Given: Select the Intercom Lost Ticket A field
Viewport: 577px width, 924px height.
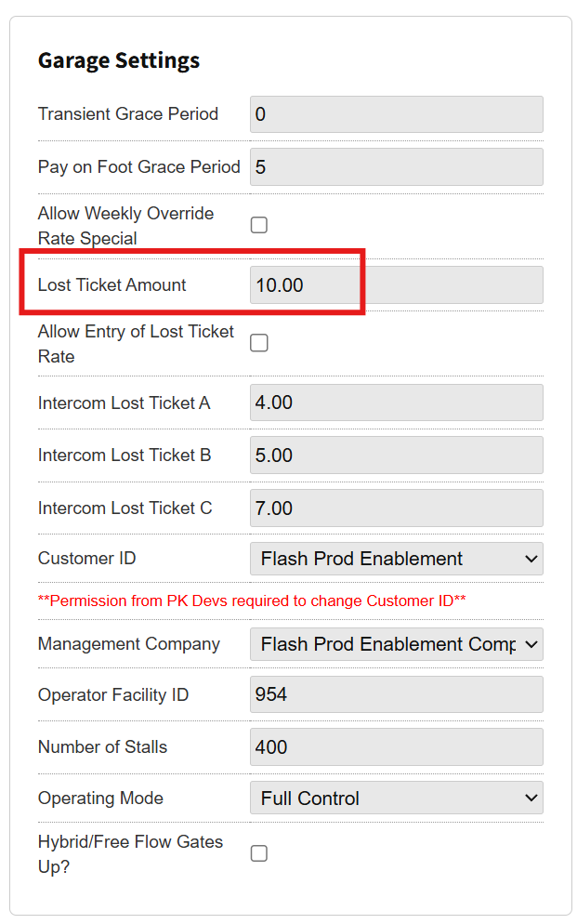Looking at the screenshot, I should point(396,403).
